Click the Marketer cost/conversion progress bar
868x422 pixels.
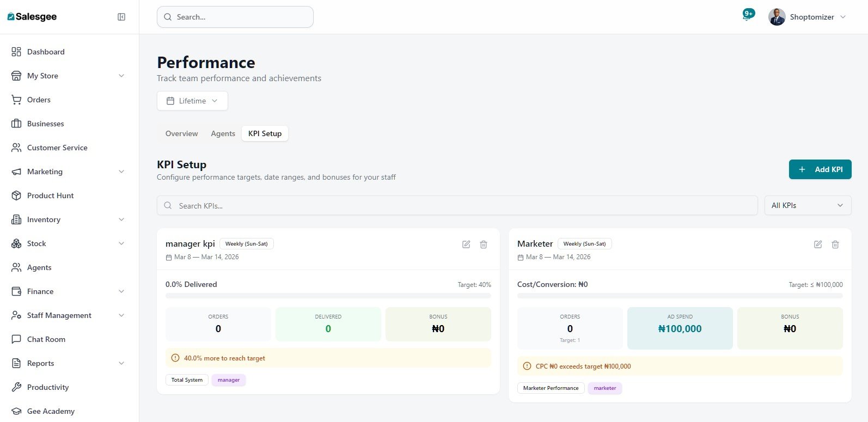coord(680,296)
